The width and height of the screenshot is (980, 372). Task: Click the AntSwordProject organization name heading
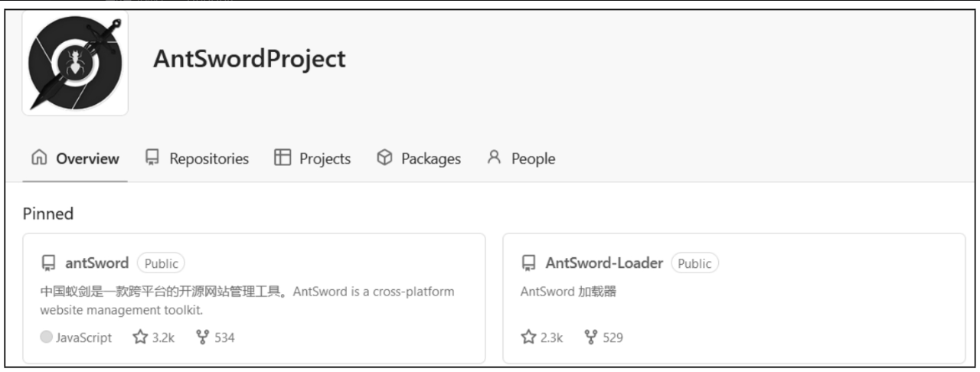(x=249, y=59)
